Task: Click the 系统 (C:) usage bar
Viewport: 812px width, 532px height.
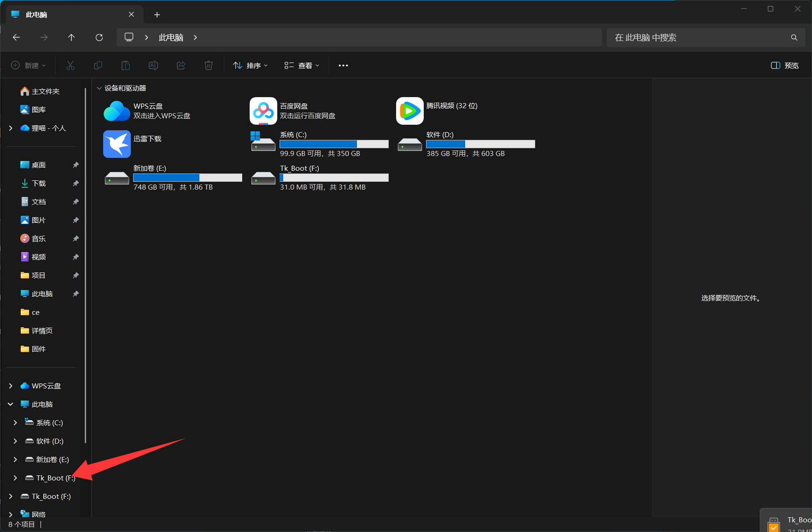Action: (334, 144)
